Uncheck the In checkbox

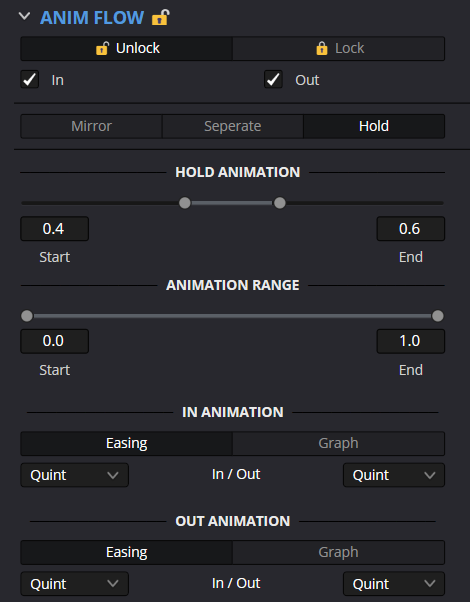30,79
